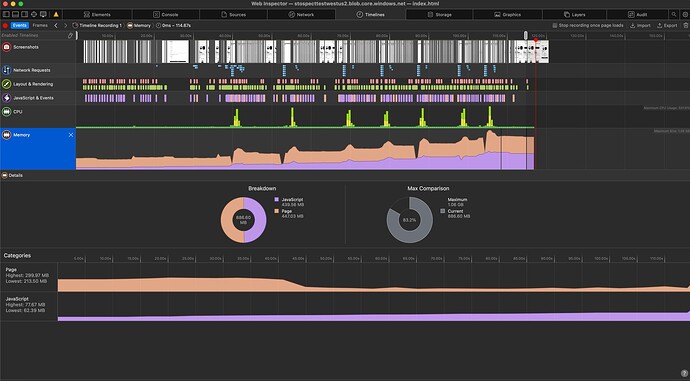
Task: Open the Graphics tab
Action: (507, 15)
